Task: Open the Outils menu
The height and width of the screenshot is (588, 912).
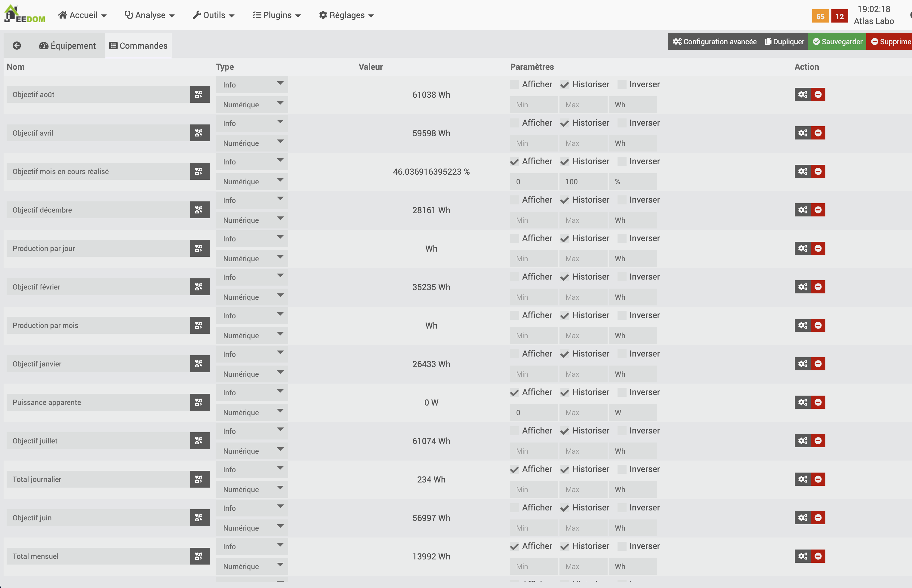Action: 214,15
